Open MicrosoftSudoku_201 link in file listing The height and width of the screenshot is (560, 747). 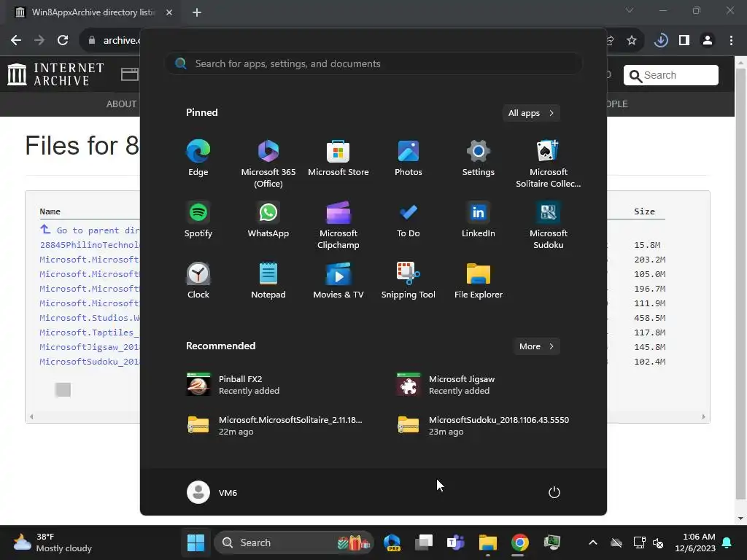pyautogui.click(x=90, y=362)
